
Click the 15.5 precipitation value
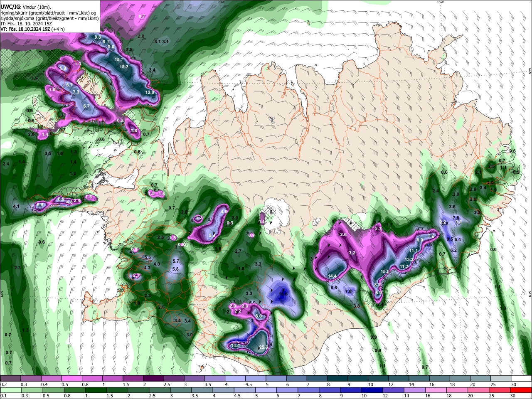coord(385,271)
